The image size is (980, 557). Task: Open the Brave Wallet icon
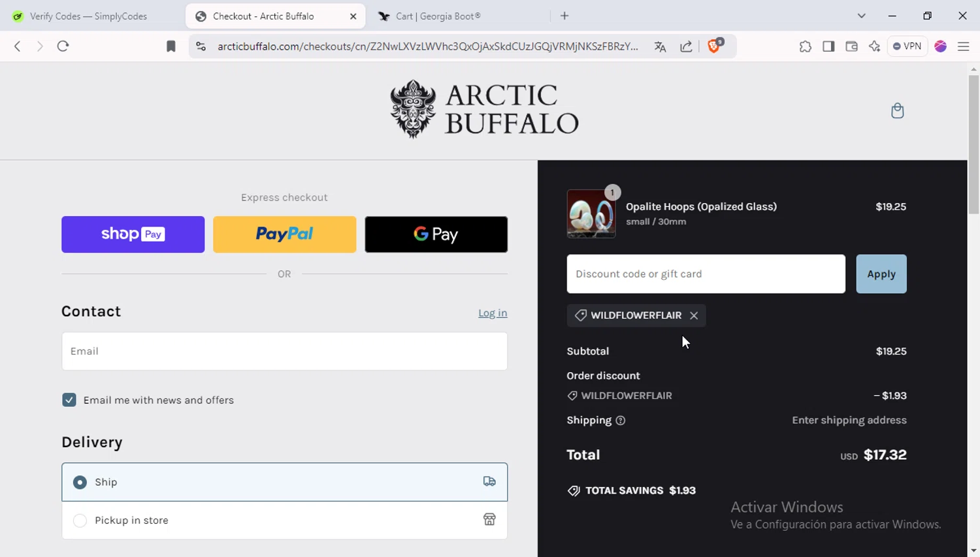coord(851,46)
